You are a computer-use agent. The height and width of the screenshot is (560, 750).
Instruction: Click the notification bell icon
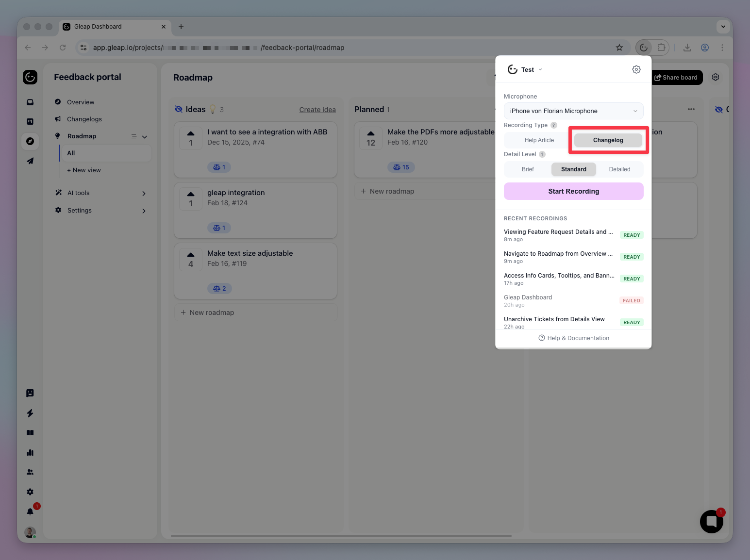(x=30, y=511)
